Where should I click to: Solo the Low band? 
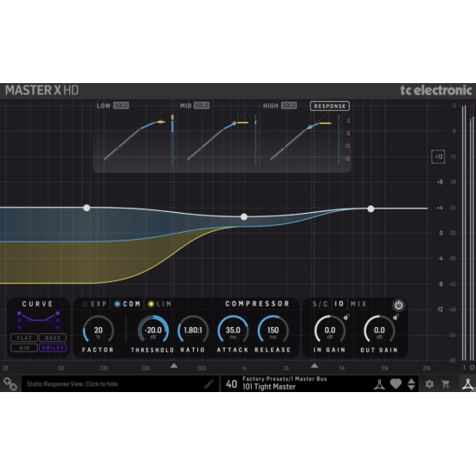tap(121, 106)
